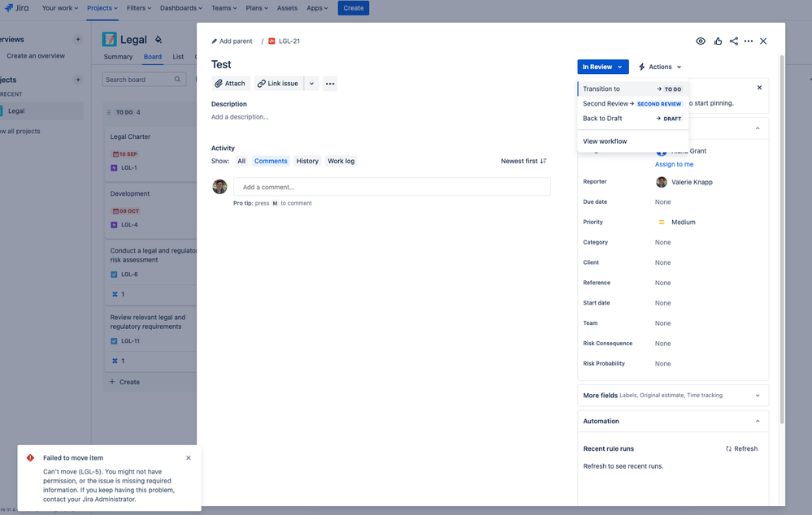The height and width of the screenshot is (515, 812).
Task: Select Transition to TO DO
Action: pyautogui.click(x=632, y=89)
